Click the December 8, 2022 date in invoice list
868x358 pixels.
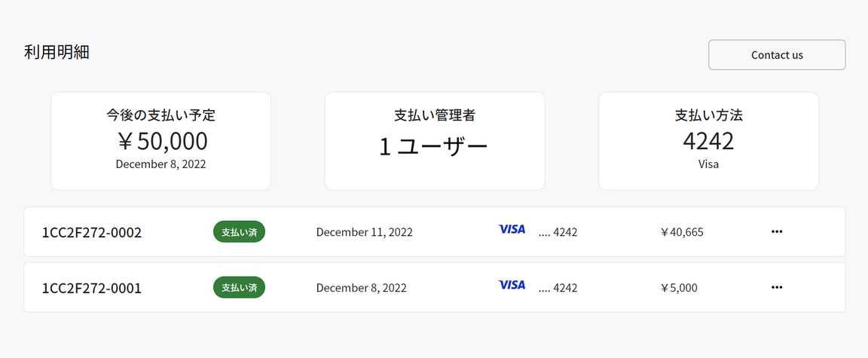(362, 288)
